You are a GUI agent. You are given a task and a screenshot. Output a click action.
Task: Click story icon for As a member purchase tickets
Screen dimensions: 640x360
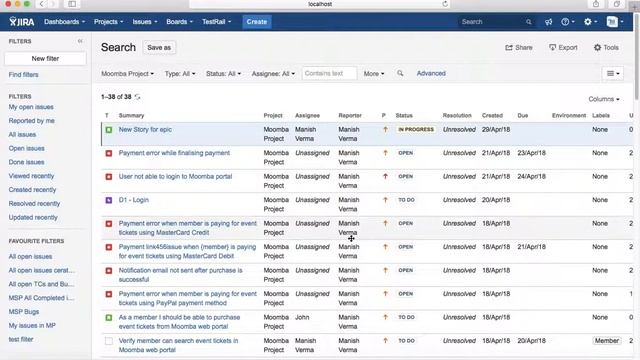(109, 318)
